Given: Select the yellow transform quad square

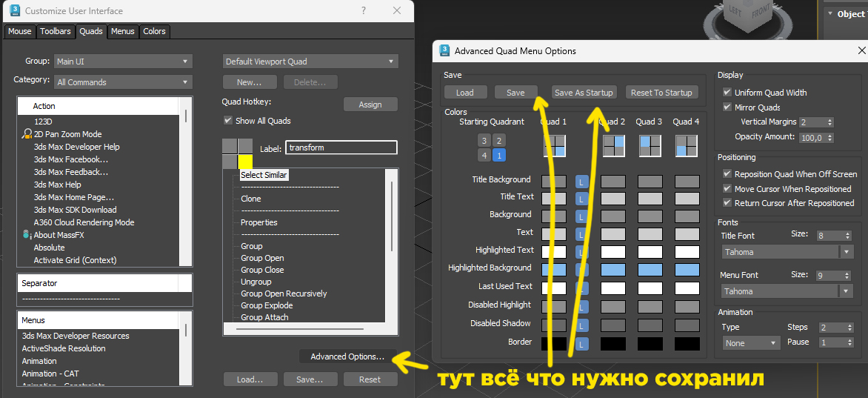Looking at the screenshot, I should pos(245,162).
